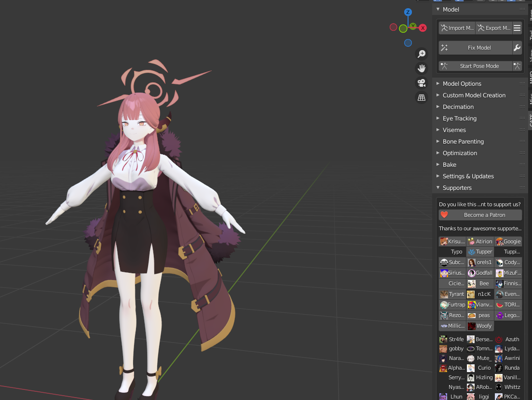
Task: Click supporter Krisu button
Action: click(452, 241)
